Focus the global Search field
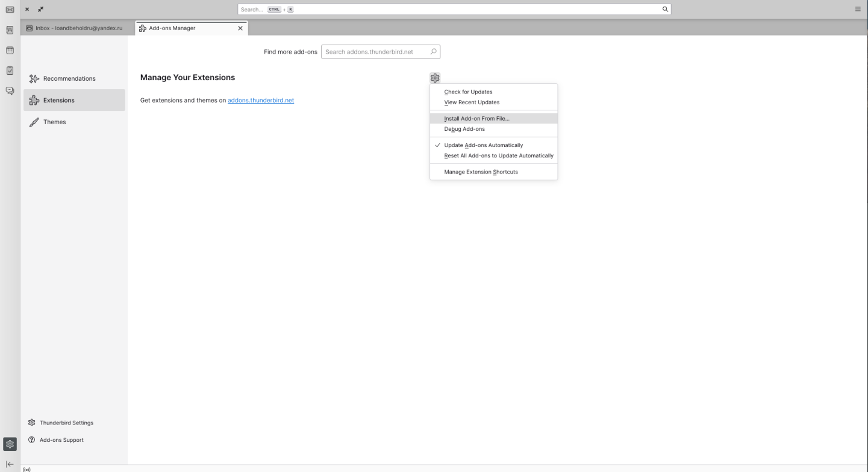The width and height of the screenshot is (868, 472). (454, 9)
